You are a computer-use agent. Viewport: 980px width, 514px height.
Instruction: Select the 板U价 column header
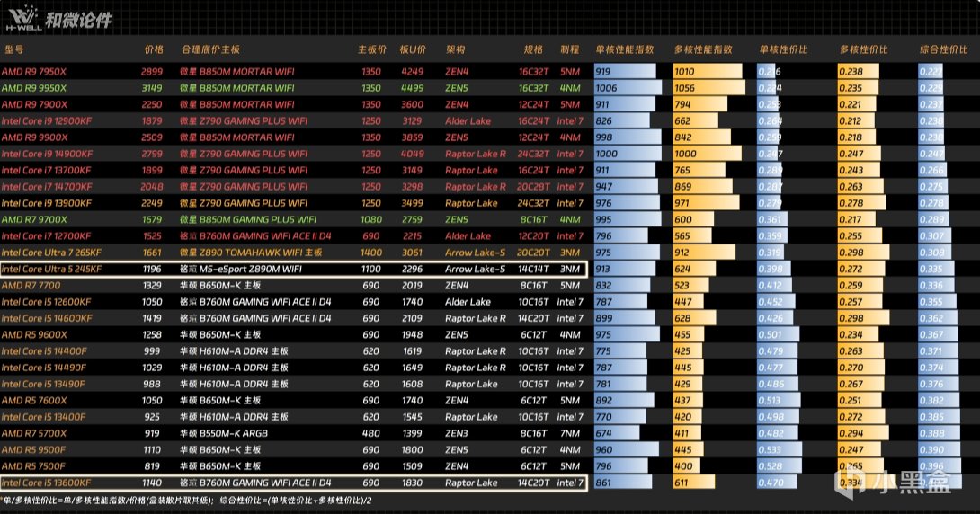coord(413,49)
